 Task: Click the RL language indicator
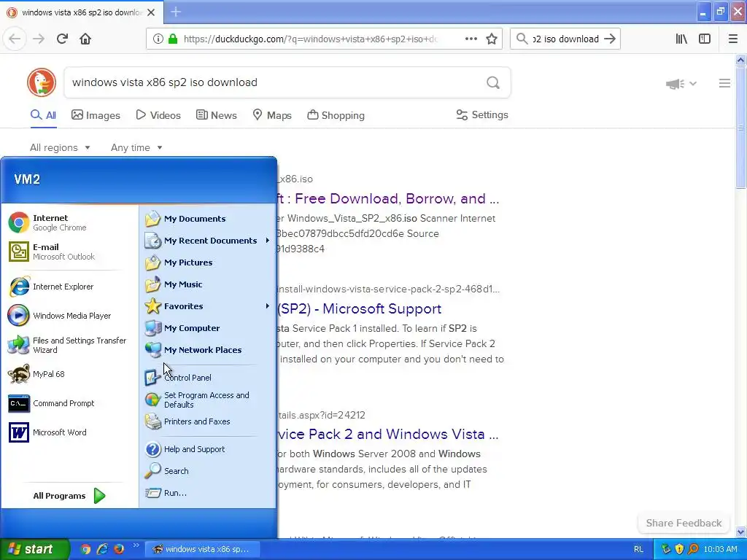coord(638,549)
